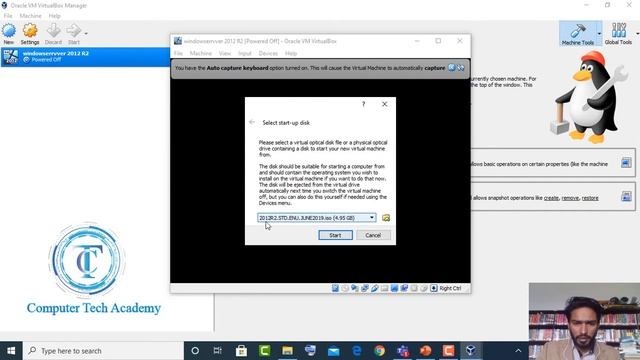This screenshot has width=640, height=360.
Task: Click the 'create' snapshot link
Action: click(x=551, y=198)
